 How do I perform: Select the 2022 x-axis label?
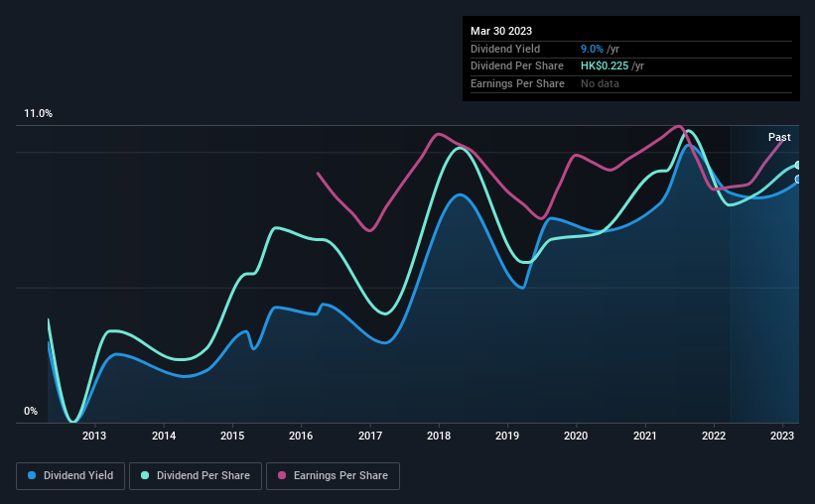pyautogui.click(x=714, y=436)
